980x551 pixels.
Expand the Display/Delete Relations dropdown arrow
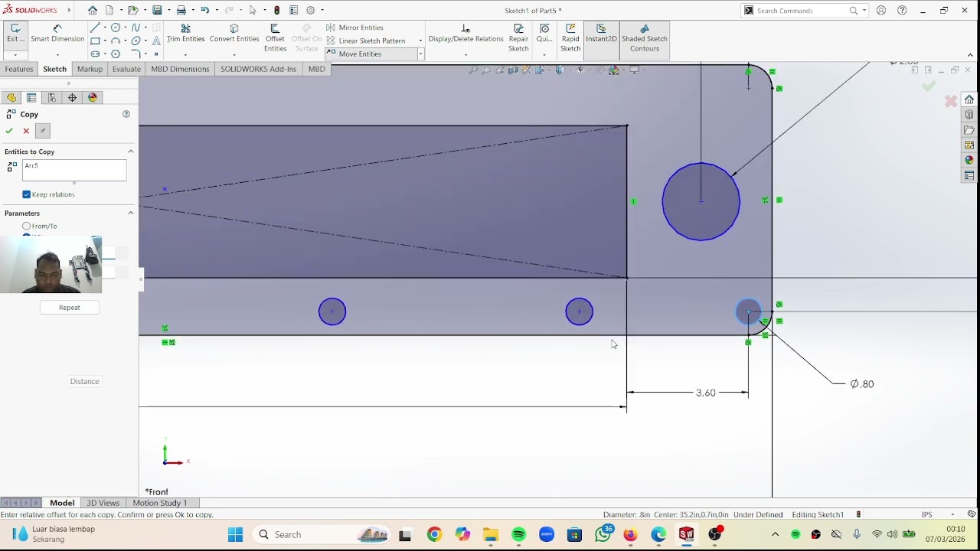465,55
